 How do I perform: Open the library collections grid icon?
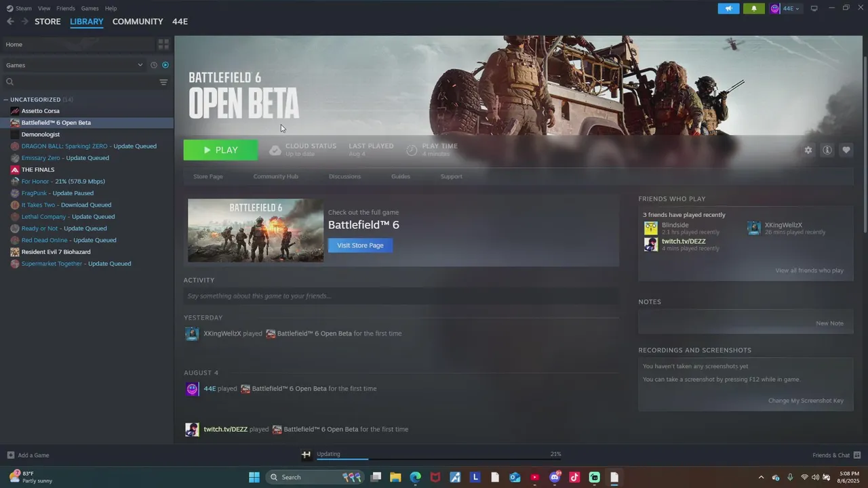pyautogui.click(x=163, y=44)
